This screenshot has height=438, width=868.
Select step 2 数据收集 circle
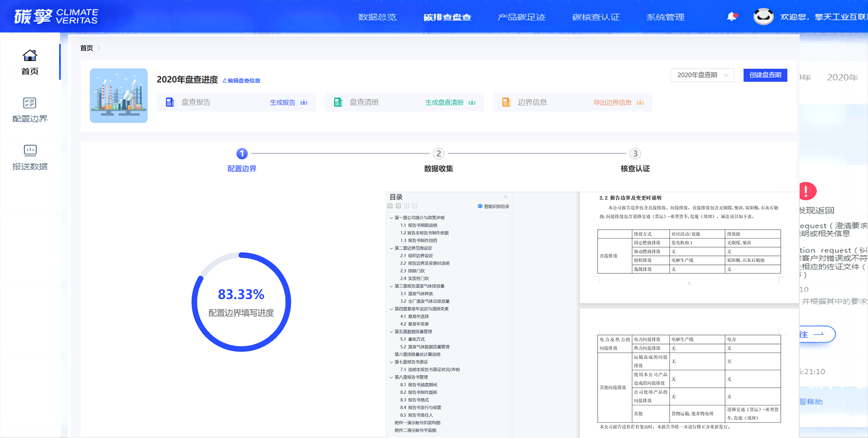[x=439, y=154]
